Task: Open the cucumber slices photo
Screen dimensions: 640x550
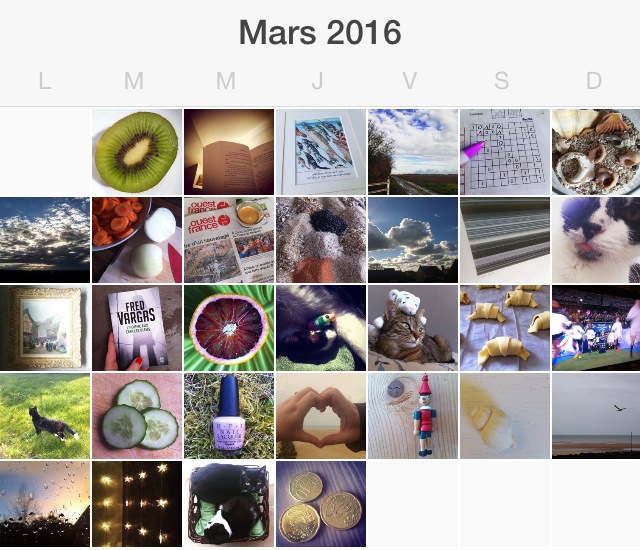Action: pyautogui.click(x=137, y=416)
